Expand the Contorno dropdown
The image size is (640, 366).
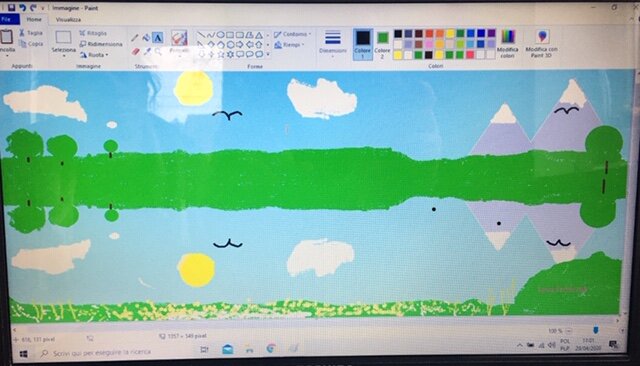292,34
